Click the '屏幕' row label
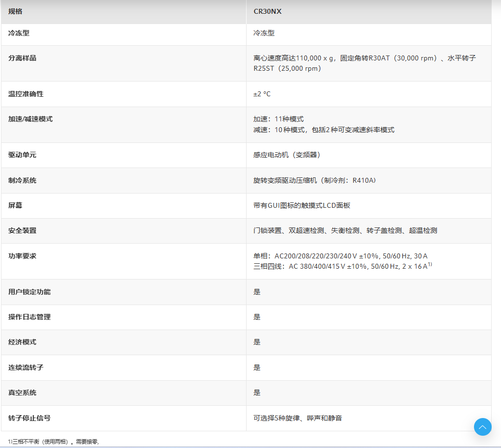Screen dimensions: 501x448 pyautogui.click(x=15, y=205)
